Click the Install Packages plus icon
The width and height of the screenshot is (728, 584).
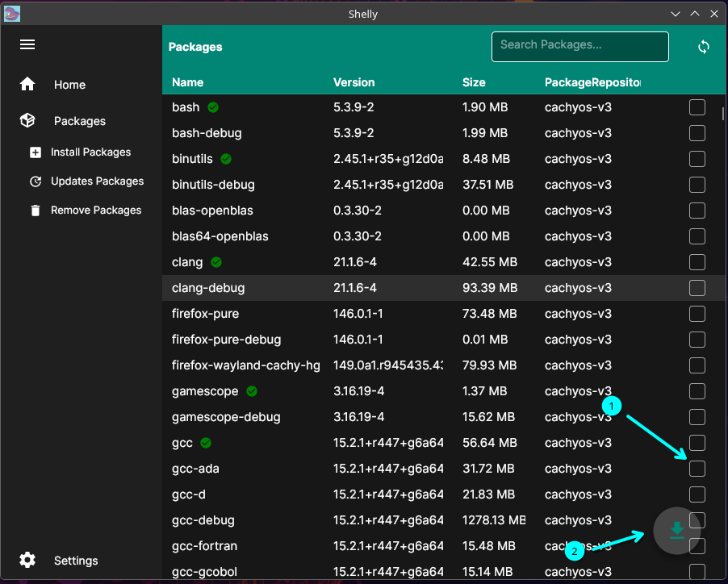point(36,152)
